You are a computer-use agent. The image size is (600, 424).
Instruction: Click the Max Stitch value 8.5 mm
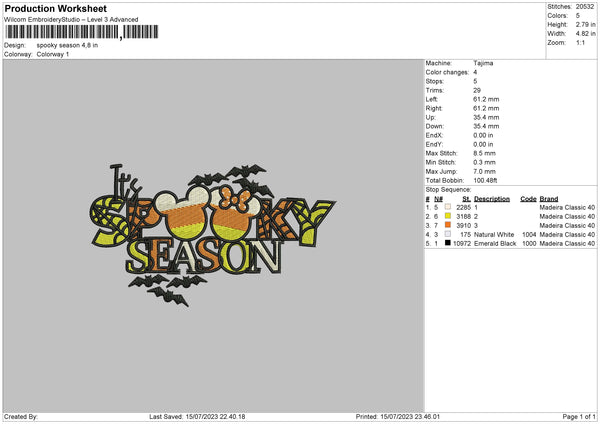(484, 153)
